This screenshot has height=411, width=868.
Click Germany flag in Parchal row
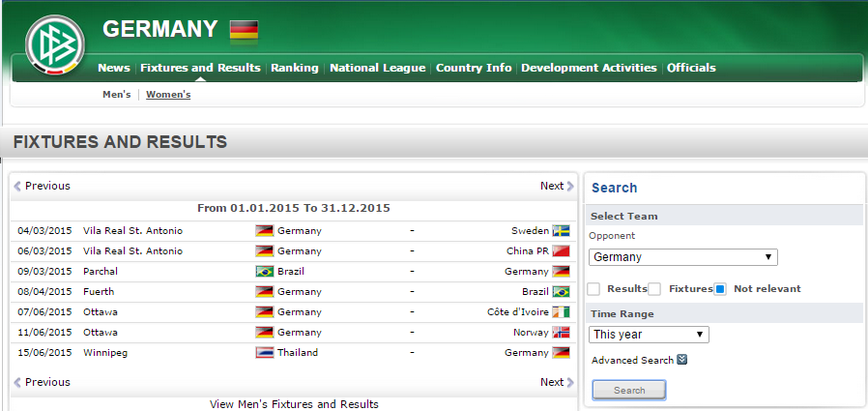(561, 272)
